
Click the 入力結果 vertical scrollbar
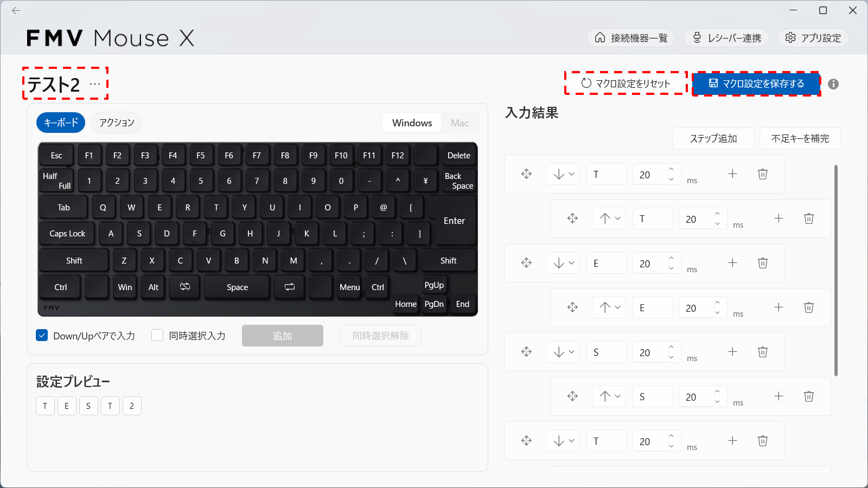click(836, 270)
